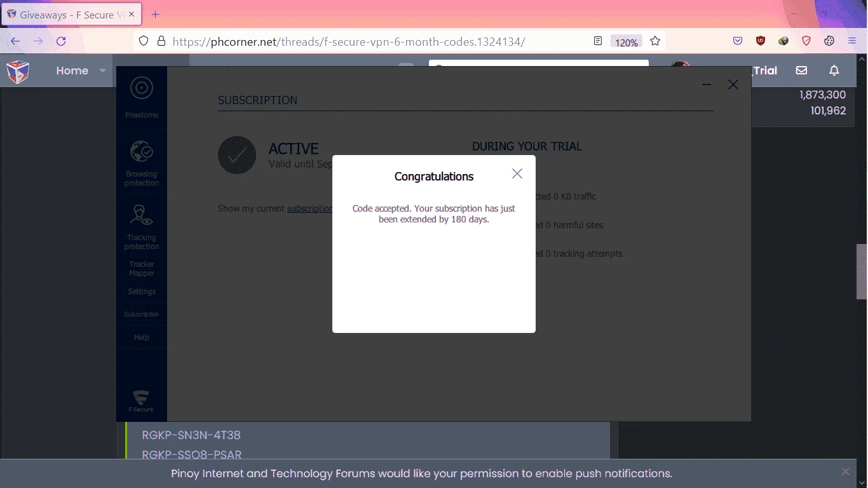
Task: Close the F-Secure overlay image
Action: (x=733, y=85)
